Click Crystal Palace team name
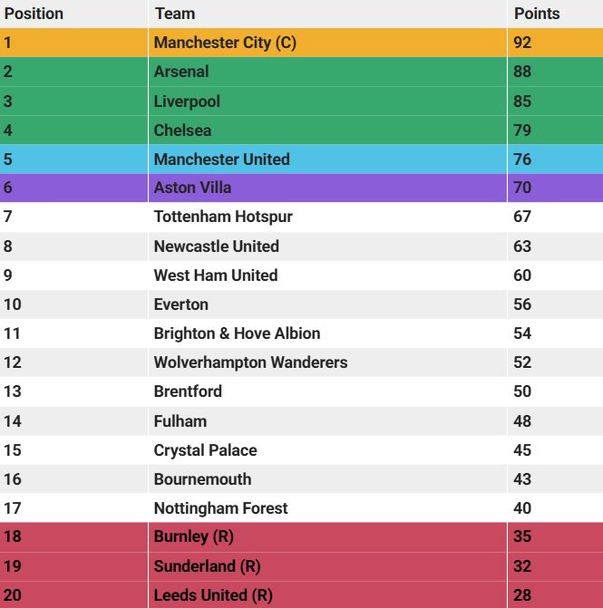This screenshot has height=608, width=603. 205,450
